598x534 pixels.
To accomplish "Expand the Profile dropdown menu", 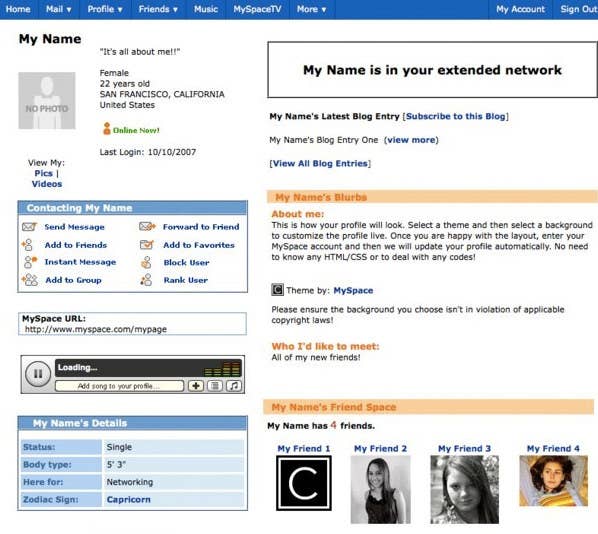I will click(105, 9).
